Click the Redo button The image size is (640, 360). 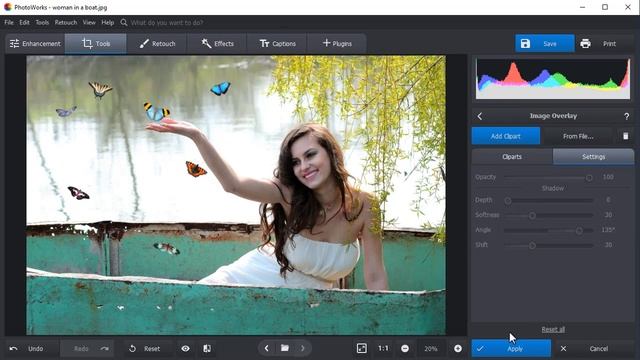[x=87, y=349]
